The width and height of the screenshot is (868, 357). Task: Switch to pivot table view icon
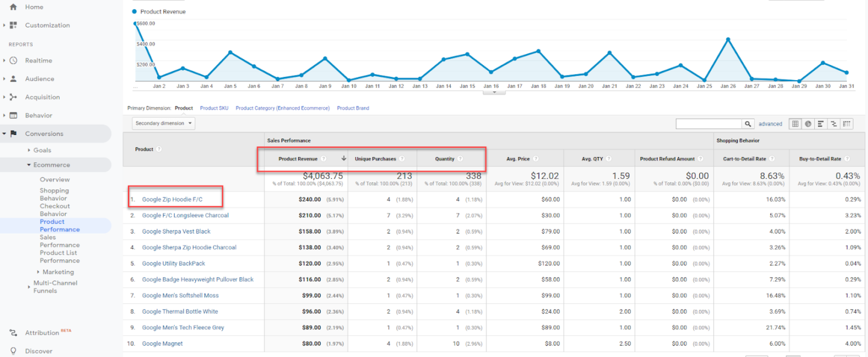(x=848, y=124)
